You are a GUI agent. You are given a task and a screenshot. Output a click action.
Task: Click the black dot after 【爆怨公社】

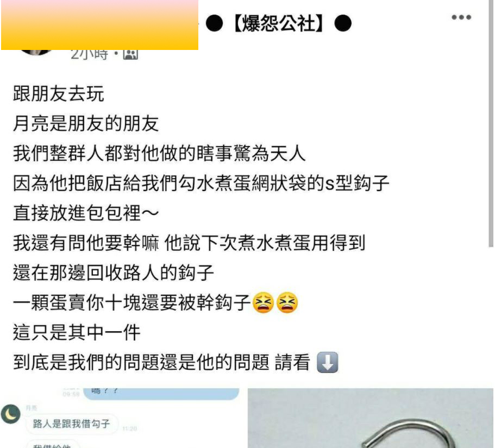click(x=343, y=23)
